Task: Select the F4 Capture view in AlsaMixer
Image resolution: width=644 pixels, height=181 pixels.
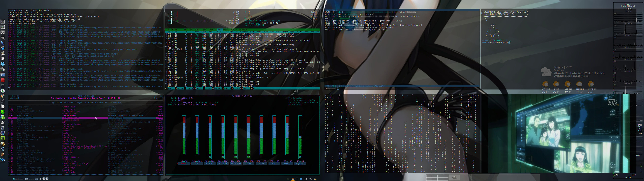Action: click(201, 103)
